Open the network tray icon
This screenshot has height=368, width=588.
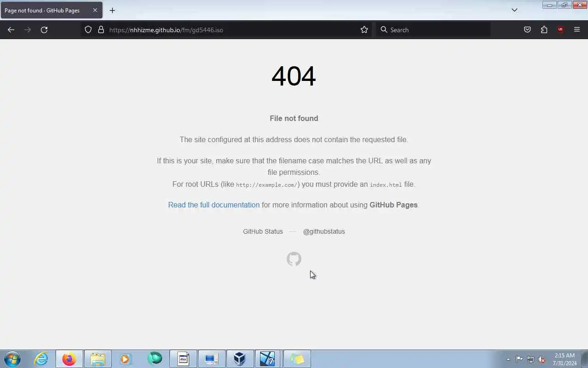coord(531,359)
